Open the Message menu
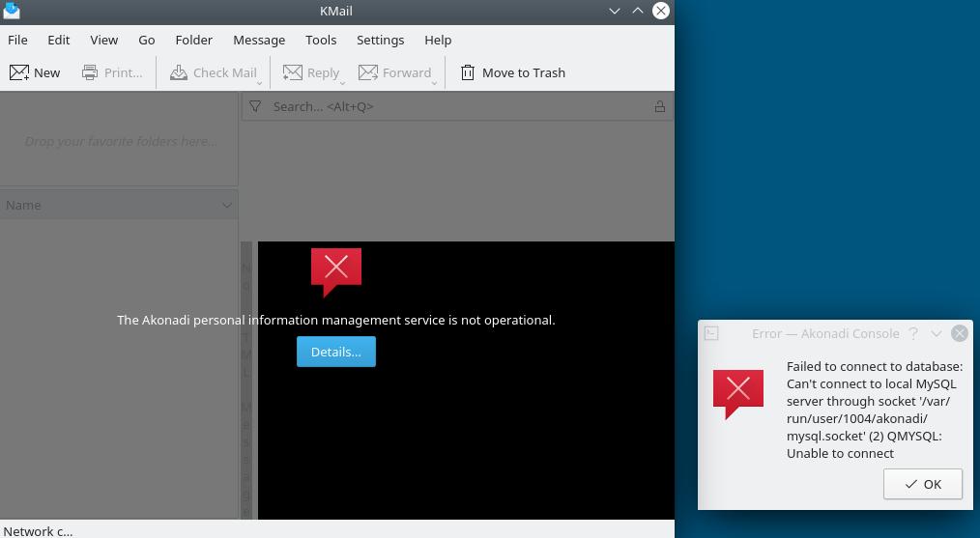Image resolution: width=980 pixels, height=538 pixels. 259,40
